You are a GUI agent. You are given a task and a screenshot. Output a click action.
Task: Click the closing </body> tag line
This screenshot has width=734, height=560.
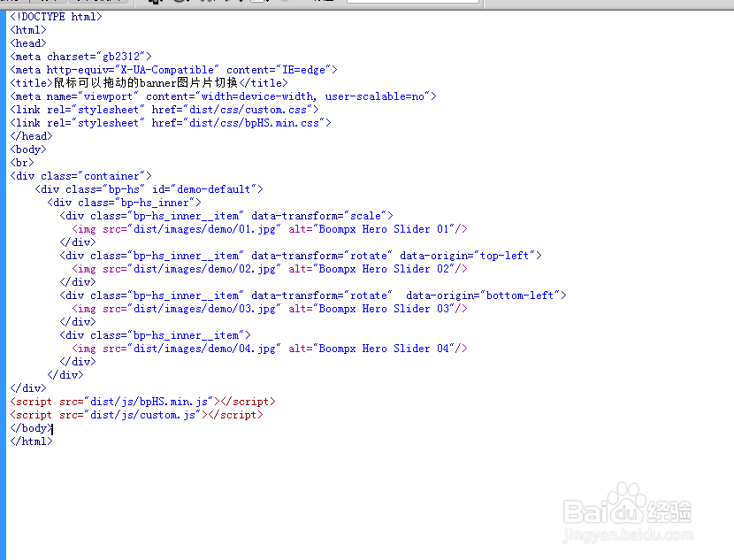(31, 428)
